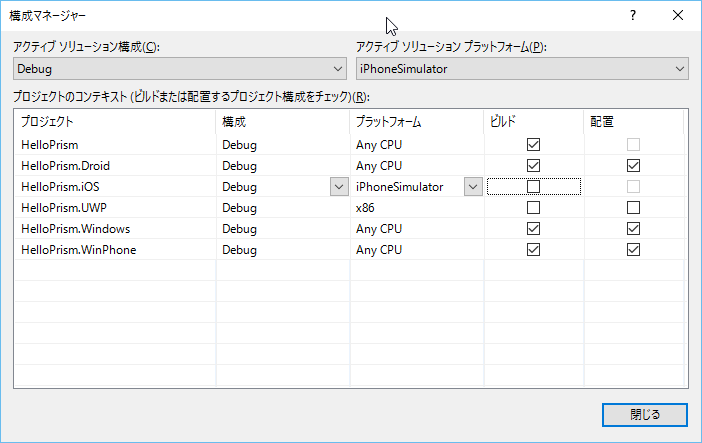Click the 構成 column header
702x443 pixels.
[x=283, y=122]
